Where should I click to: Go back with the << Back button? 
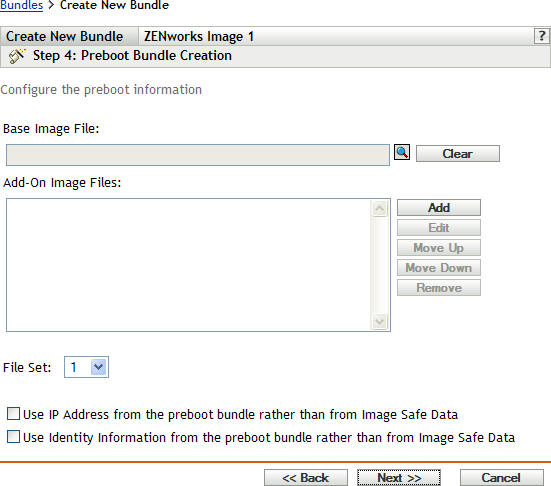coord(306,478)
